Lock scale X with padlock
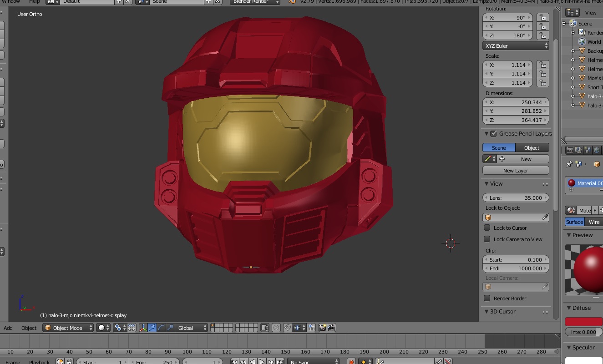Screen dimensions: 603x364 (542, 65)
